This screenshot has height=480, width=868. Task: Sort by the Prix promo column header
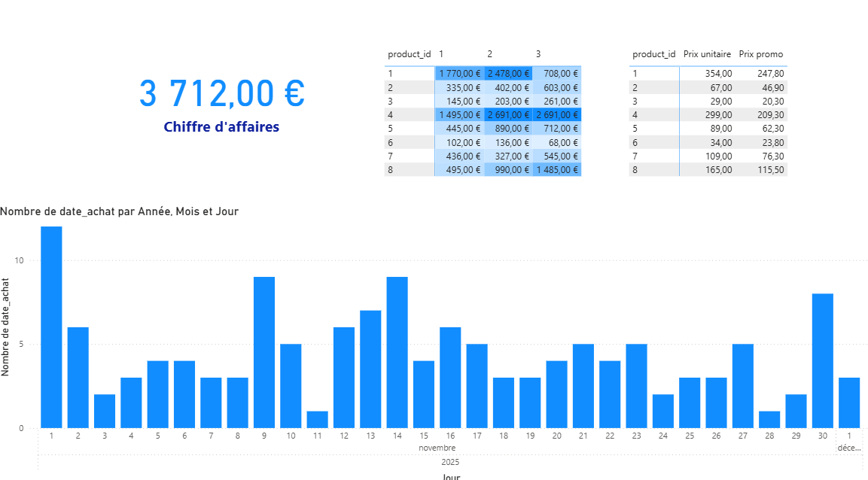tap(760, 54)
